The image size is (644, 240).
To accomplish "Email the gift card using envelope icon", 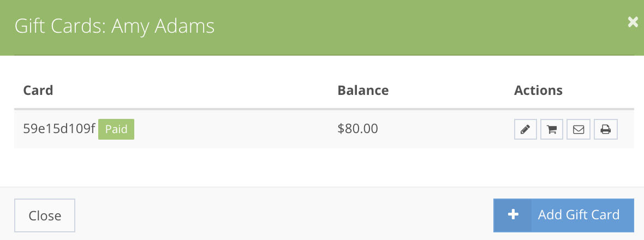I will 579,129.
